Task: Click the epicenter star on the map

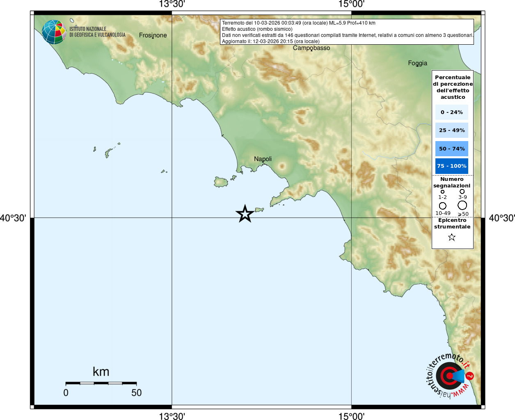Action: click(245, 214)
